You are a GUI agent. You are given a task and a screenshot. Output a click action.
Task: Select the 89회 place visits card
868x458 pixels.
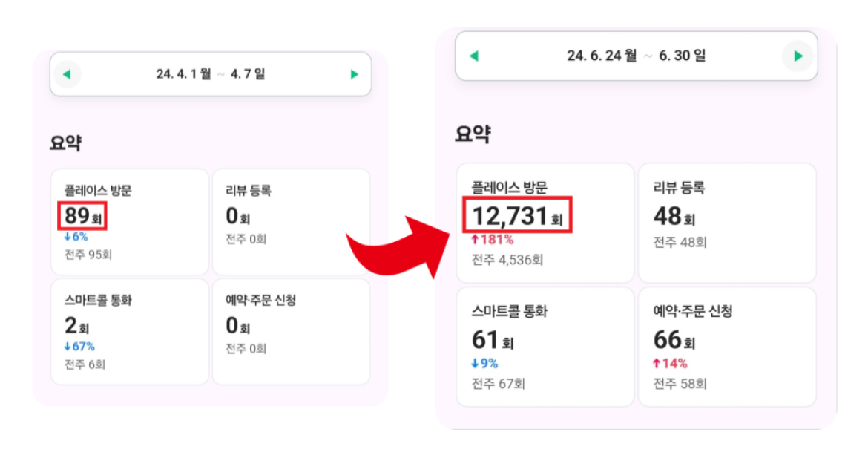pos(130,222)
